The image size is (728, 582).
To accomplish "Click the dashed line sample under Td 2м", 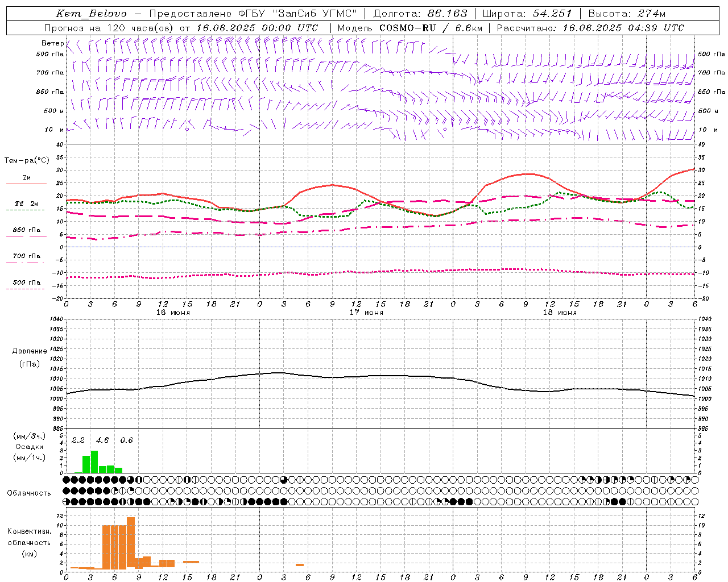I will (26, 210).
